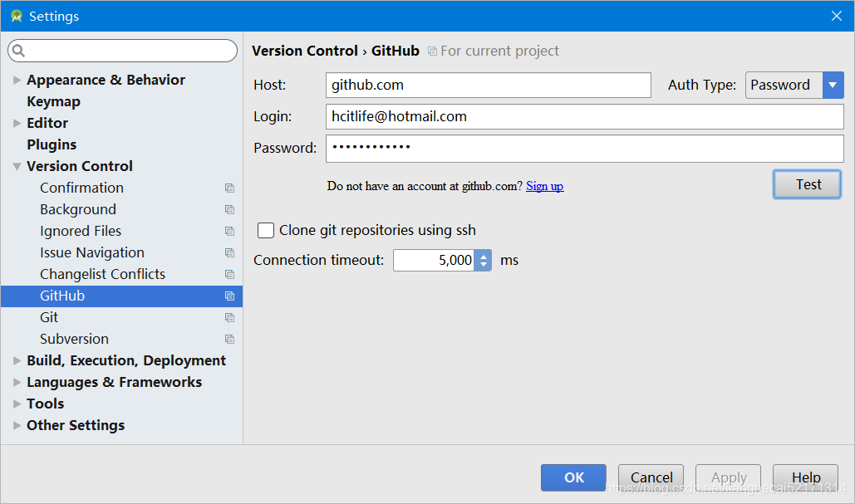Click the Login email input field
The height and width of the screenshot is (504, 855).
[585, 116]
